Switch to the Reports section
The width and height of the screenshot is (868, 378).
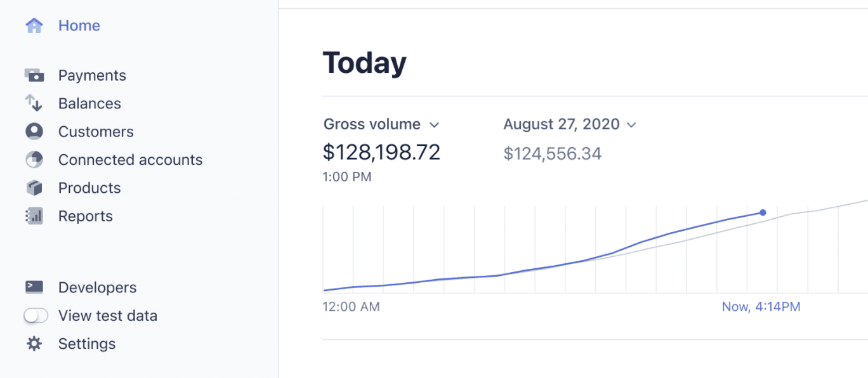point(86,216)
